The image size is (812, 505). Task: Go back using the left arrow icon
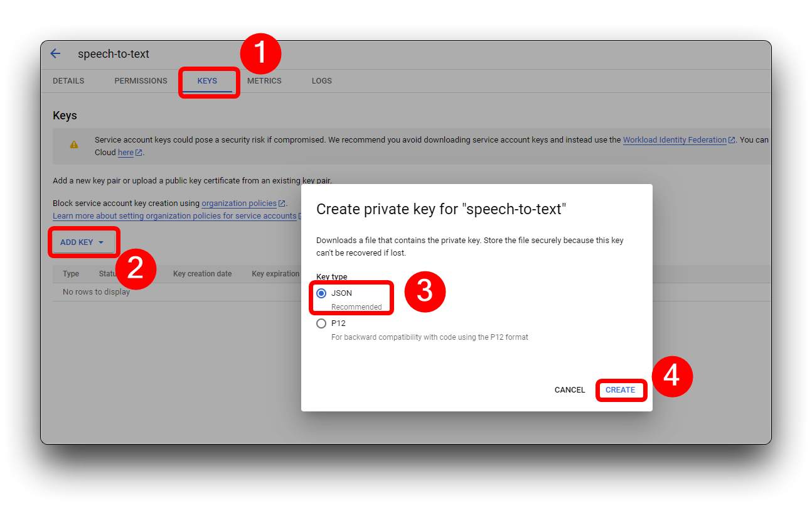55,53
